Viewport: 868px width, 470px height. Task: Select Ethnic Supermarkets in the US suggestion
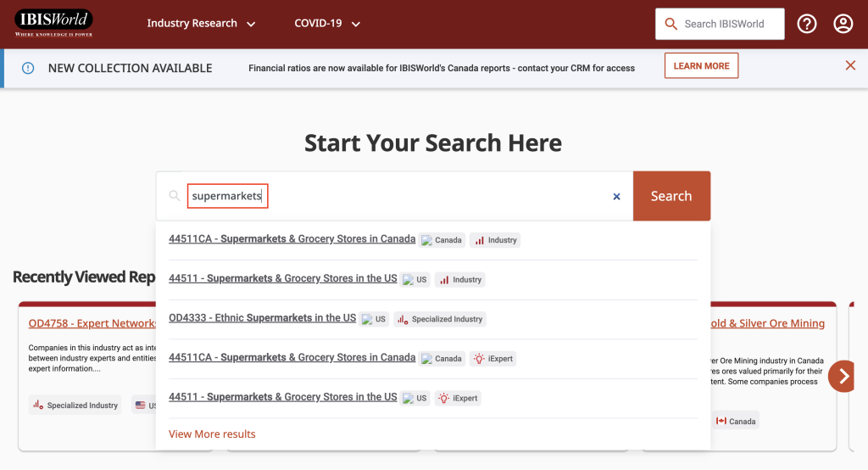tap(262, 318)
